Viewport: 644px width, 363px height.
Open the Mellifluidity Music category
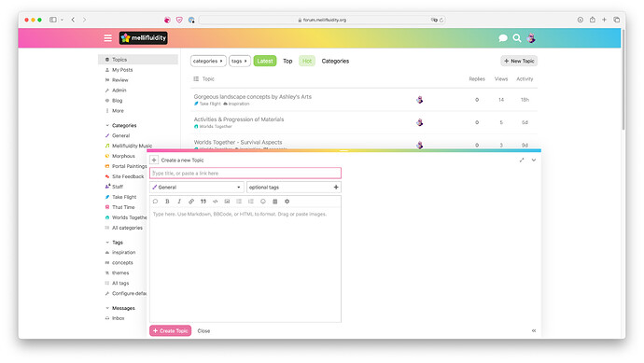pos(132,146)
